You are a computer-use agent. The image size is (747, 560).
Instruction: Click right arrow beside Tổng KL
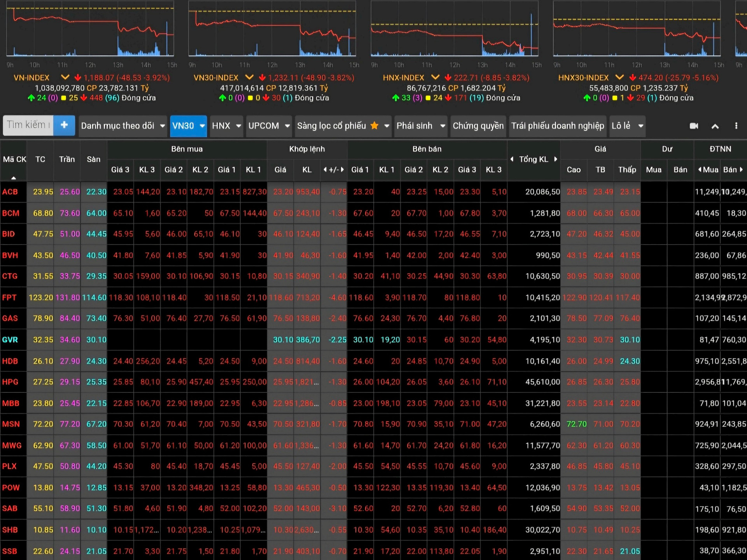tap(556, 159)
